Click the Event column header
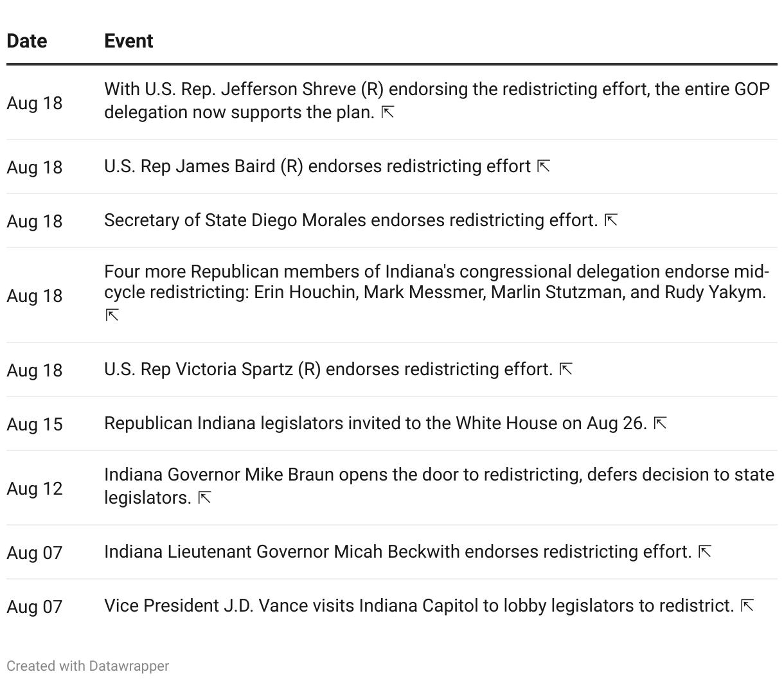784x681 pixels. point(129,41)
